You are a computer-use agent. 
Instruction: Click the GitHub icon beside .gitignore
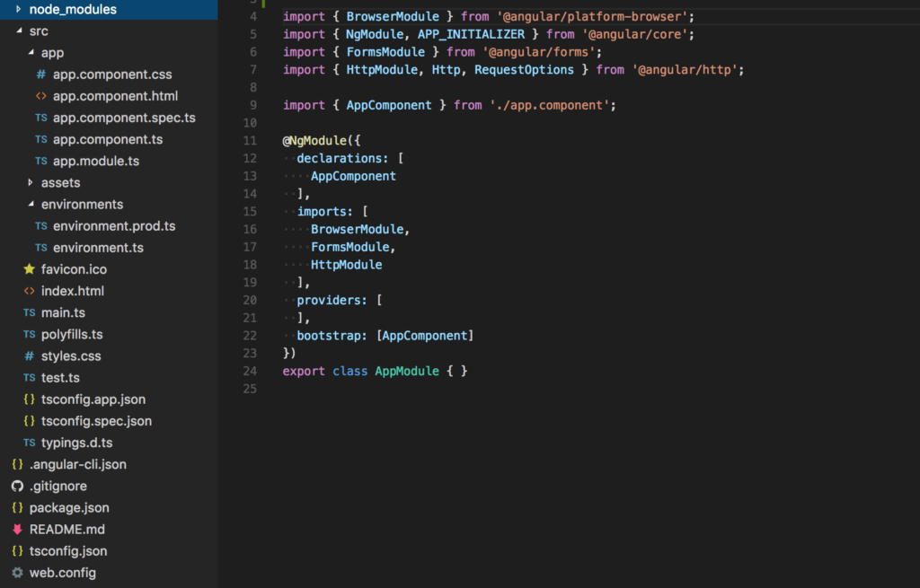click(17, 486)
